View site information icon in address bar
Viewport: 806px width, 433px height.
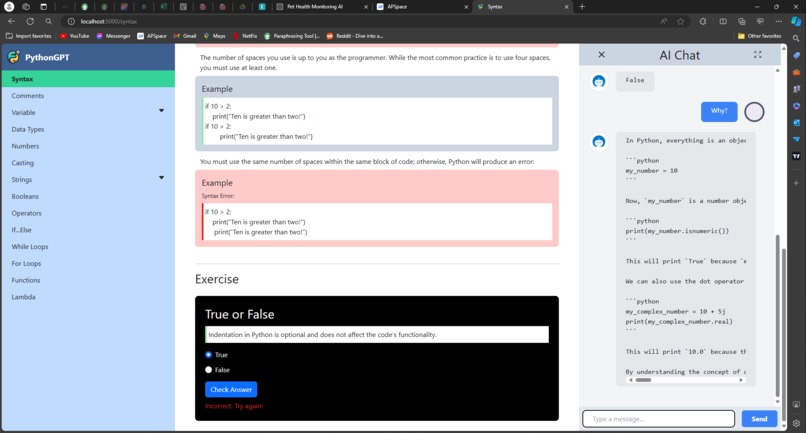(x=71, y=21)
